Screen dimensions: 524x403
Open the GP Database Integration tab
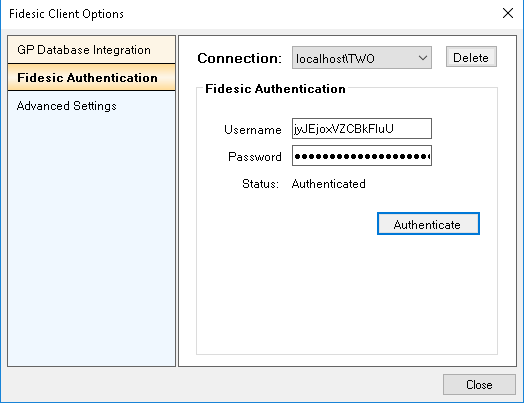pyautogui.click(x=91, y=50)
